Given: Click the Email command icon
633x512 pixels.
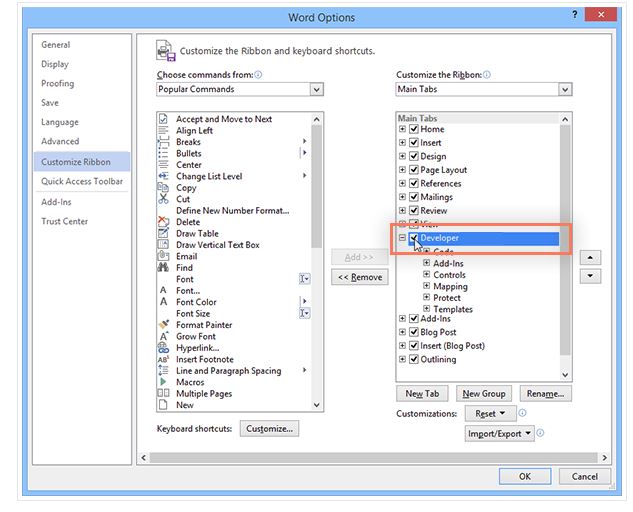Looking at the screenshot, I should point(163,256).
